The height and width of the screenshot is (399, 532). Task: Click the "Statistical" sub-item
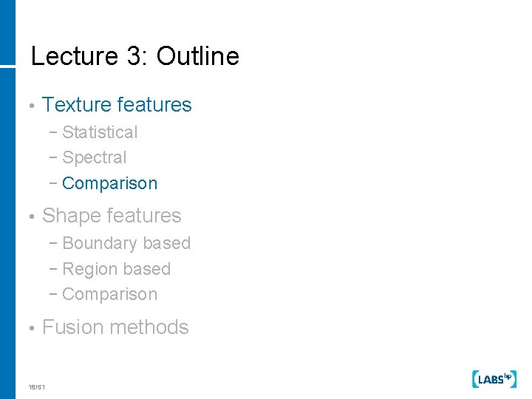[100, 133]
